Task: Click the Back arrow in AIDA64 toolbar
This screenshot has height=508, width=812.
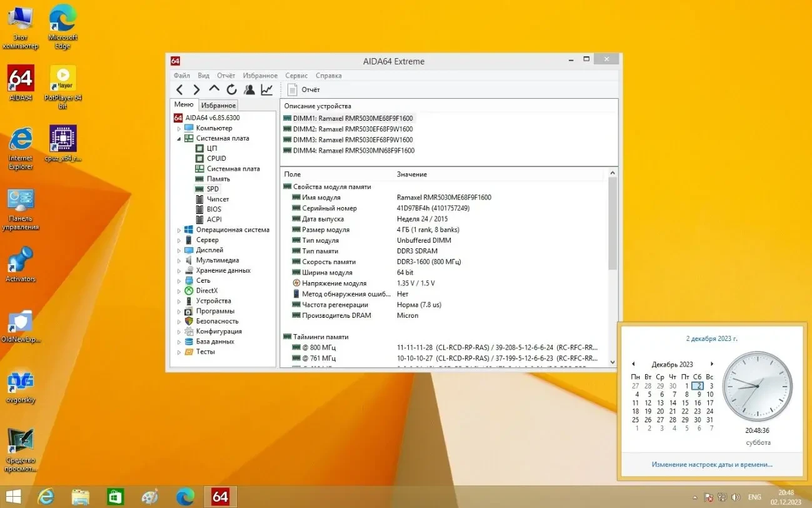Action: 180,90
